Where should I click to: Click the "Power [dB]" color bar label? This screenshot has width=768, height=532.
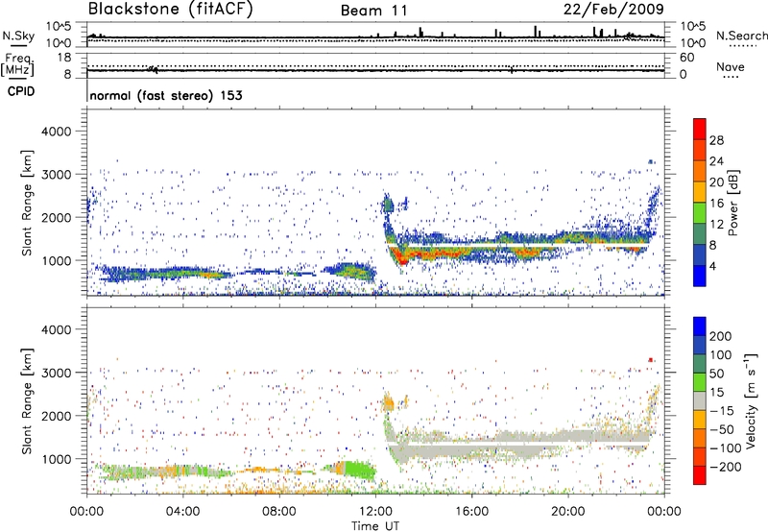coord(732,203)
